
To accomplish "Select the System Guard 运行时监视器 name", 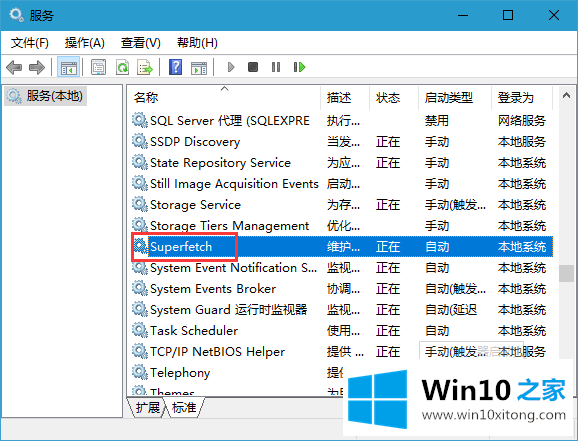I will click(x=229, y=310).
